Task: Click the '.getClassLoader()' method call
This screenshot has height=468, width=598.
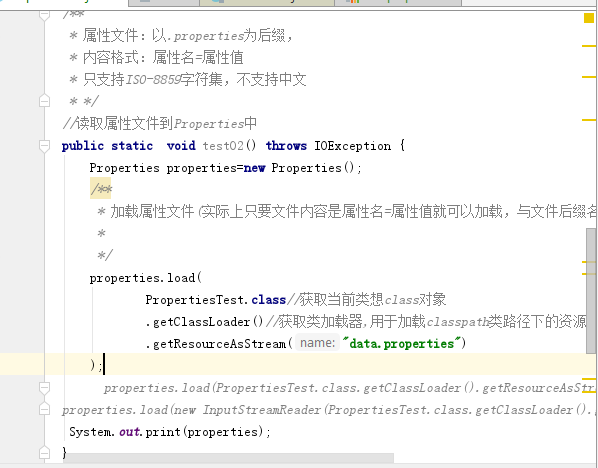Action: tap(204, 322)
